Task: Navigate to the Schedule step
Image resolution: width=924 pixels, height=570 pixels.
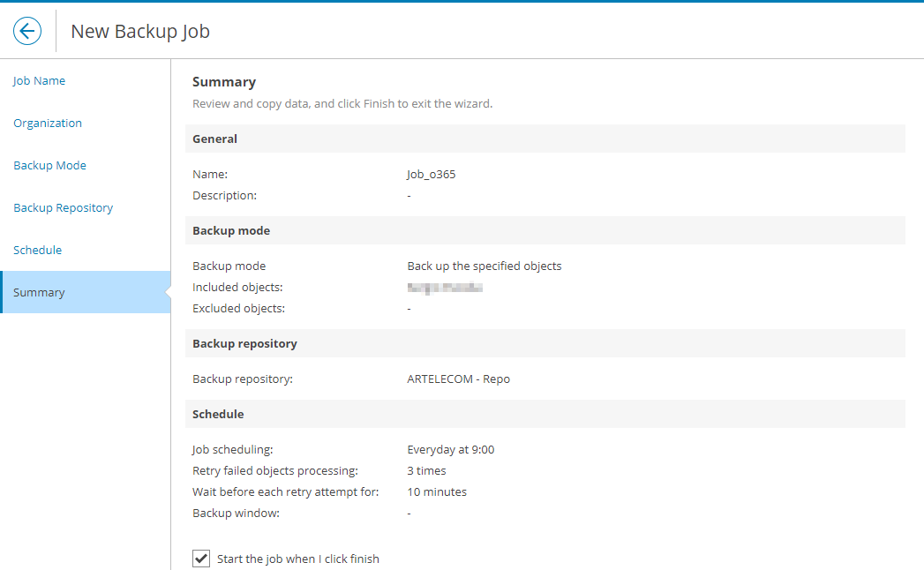Action: pos(38,251)
